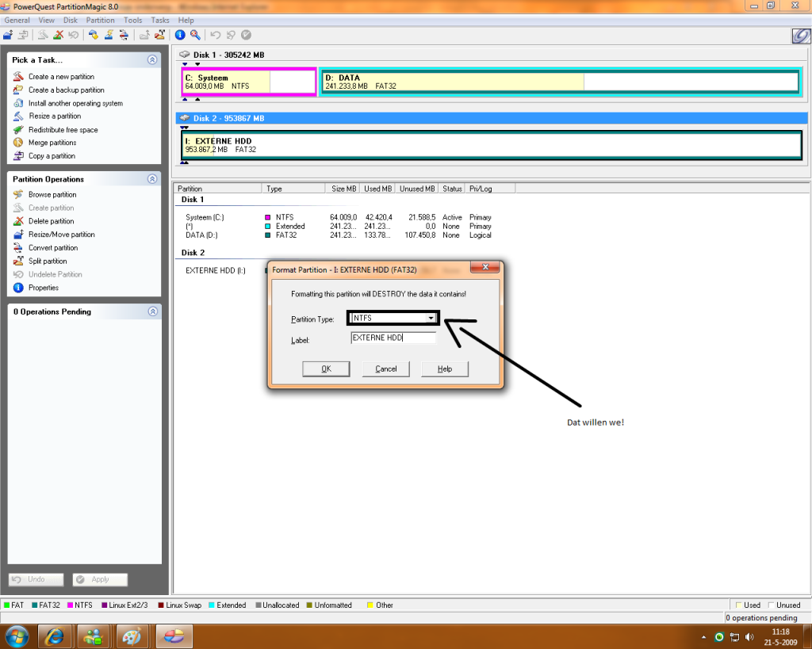The height and width of the screenshot is (649, 812).
Task: Click the Copy partition icon in the toolbar
Action: pyautogui.click(x=23, y=35)
